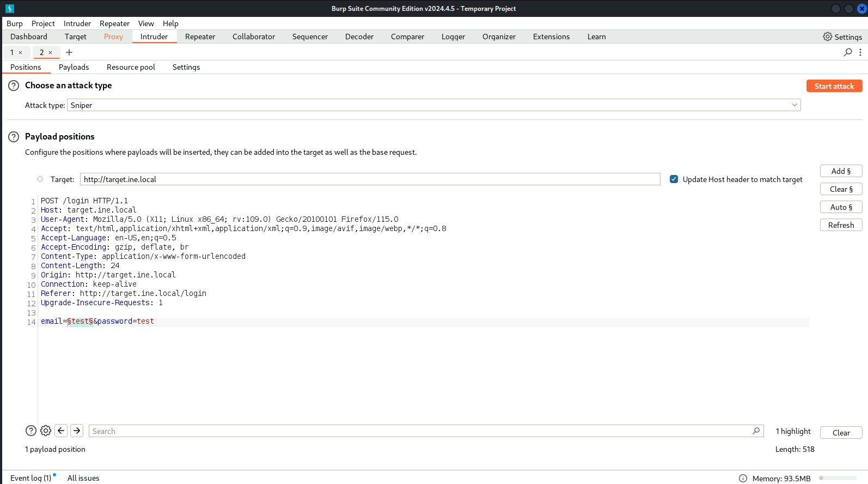Click the Add § button
Screen dimensions: 868x484
[841, 171]
